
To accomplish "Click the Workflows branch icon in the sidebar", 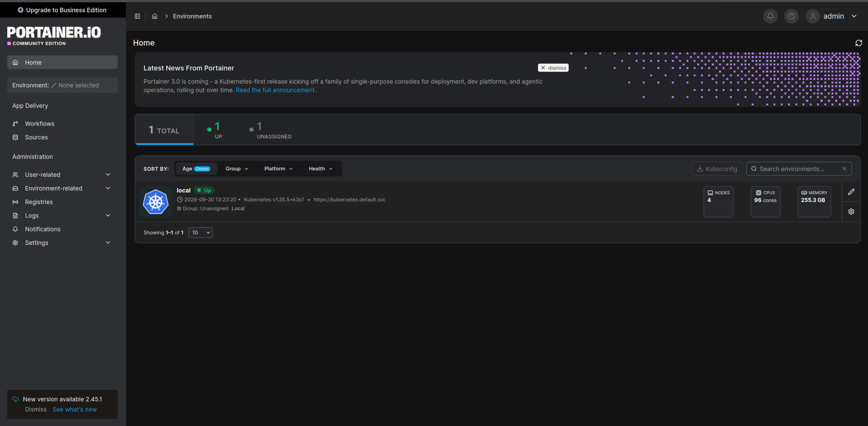I will coord(15,124).
